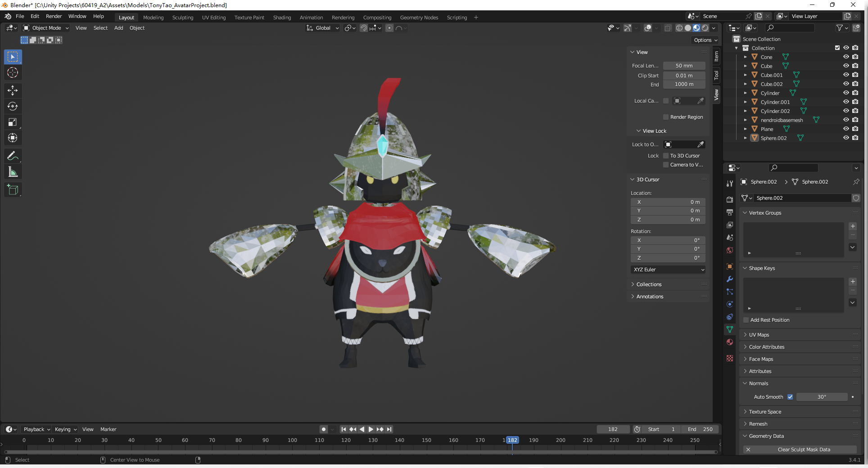
Task: Hide the Cone object in outliner
Action: coord(846,57)
